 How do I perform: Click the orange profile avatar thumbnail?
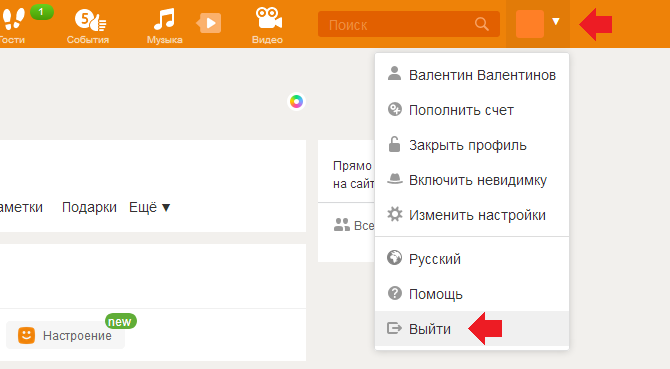[x=530, y=24]
